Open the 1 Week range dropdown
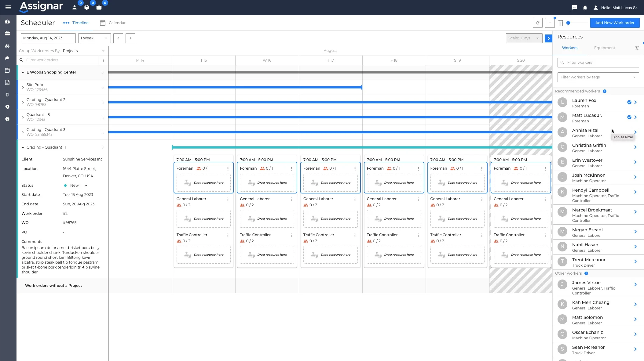The width and height of the screenshot is (644, 361). click(94, 38)
